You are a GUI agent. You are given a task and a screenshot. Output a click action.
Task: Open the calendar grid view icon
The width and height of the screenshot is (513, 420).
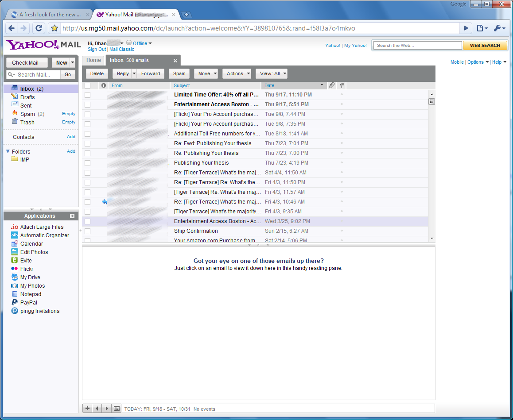[x=117, y=408]
